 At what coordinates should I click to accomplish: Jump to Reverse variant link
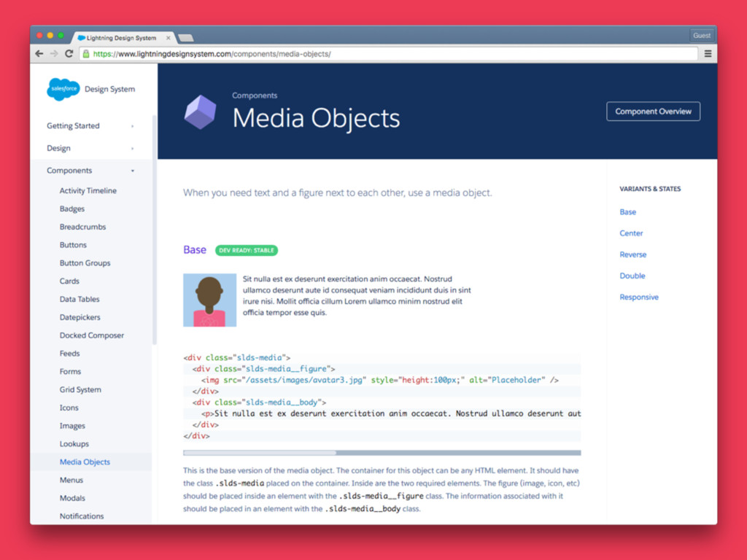click(632, 254)
